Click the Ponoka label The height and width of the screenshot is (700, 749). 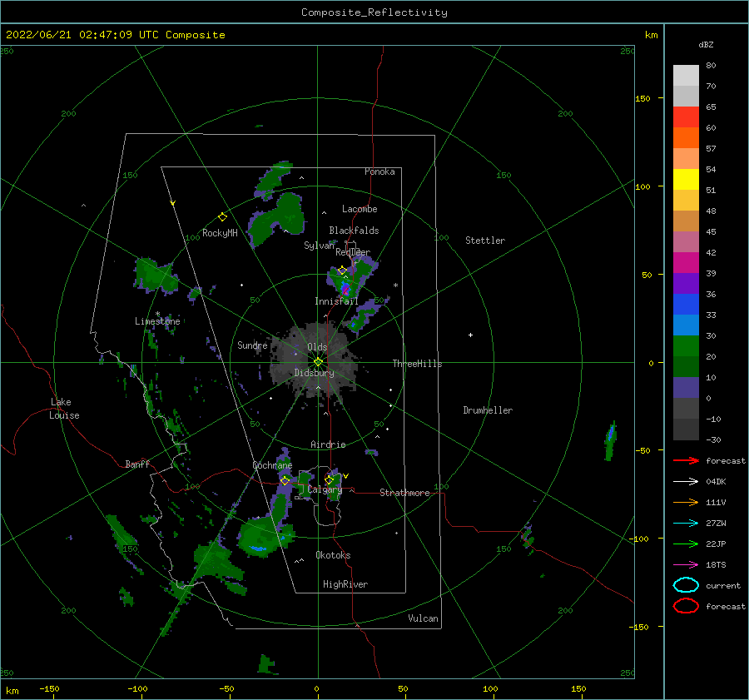pyautogui.click(x=379, y=171)
